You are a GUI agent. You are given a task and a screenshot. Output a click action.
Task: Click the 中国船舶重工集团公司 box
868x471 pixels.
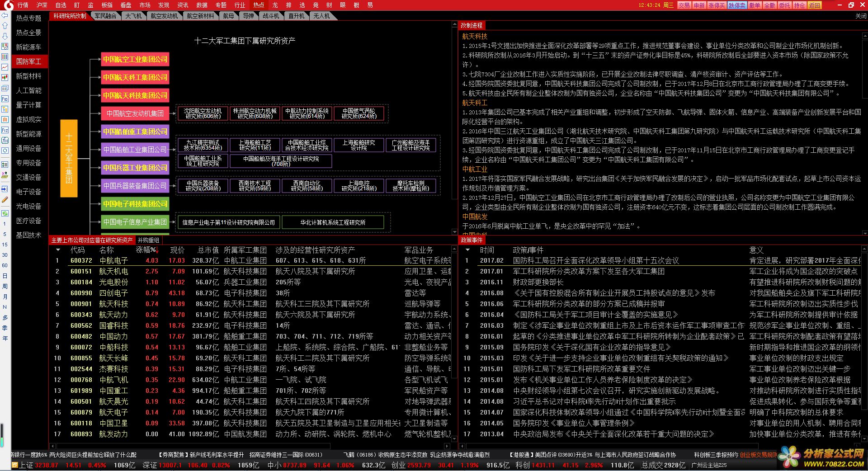tap(135, 132)
